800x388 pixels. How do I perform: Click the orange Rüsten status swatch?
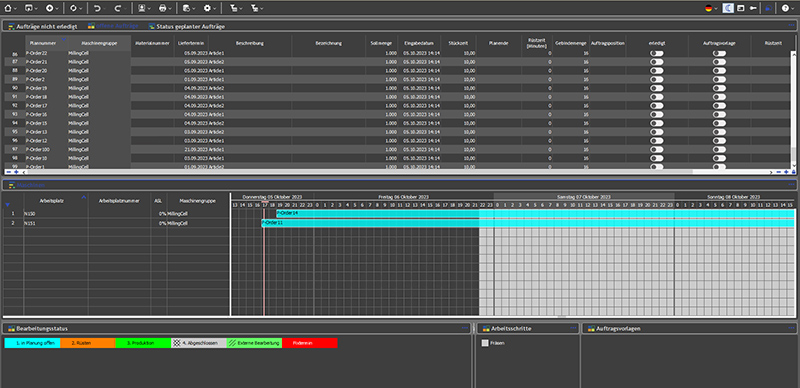(88, 343)
